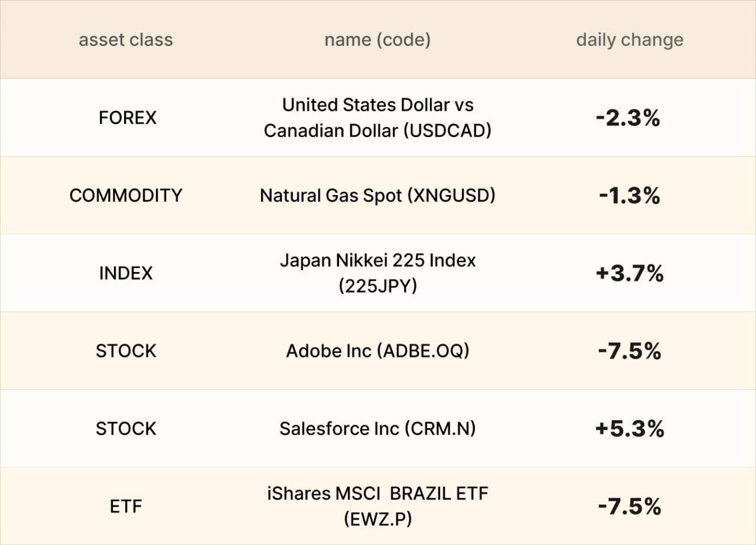756x545 pixels.
Task: Click the -7.5% change for Brazil ETF
Action: click(x=629, y=507)
